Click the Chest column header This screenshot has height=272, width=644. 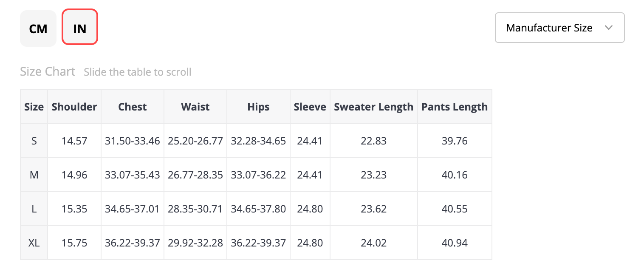[x=133, y=107]
